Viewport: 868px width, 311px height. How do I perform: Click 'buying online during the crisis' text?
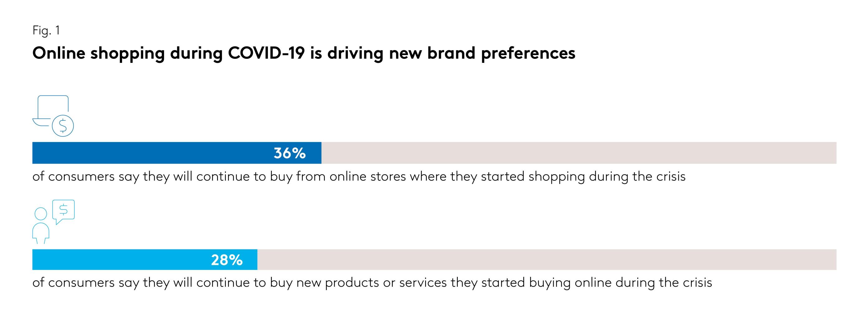point(620,283)
